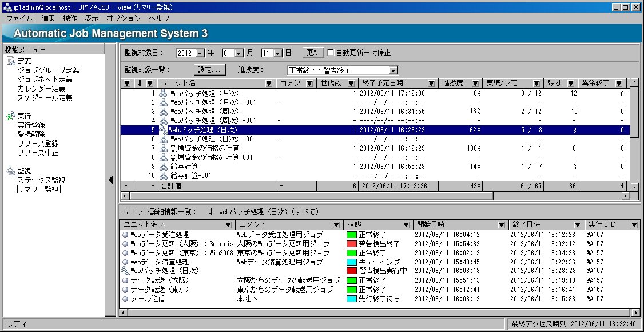644x332 pixels.
Task: Open the year 2012 dropdown
Action: pos(200,53)
